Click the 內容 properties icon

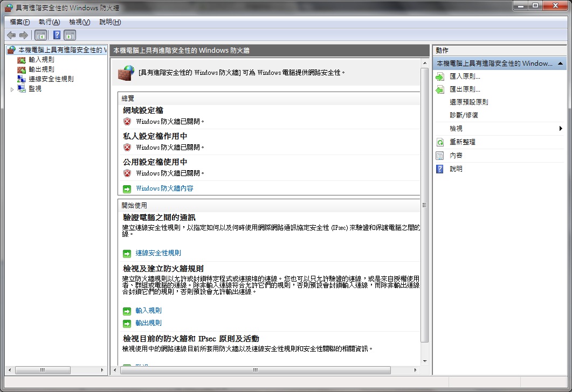click(x=440, y=156)
